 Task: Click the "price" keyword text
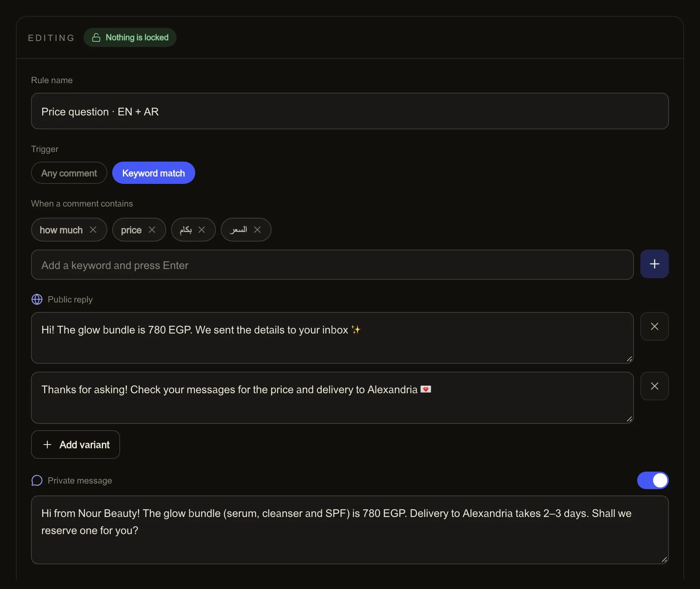[131, 230]
